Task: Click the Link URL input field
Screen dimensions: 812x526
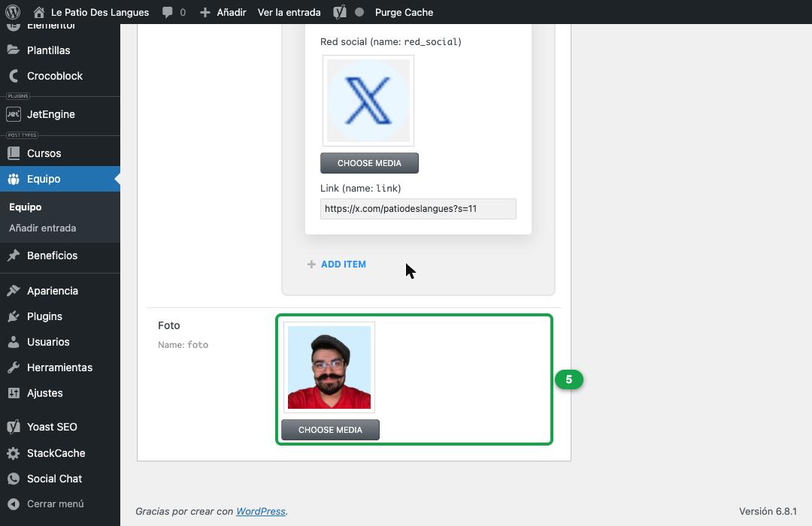Action: point(418,209)
